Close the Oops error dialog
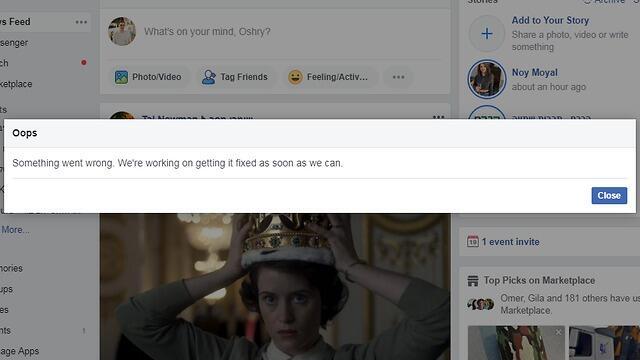 click(x=609, y=196)
